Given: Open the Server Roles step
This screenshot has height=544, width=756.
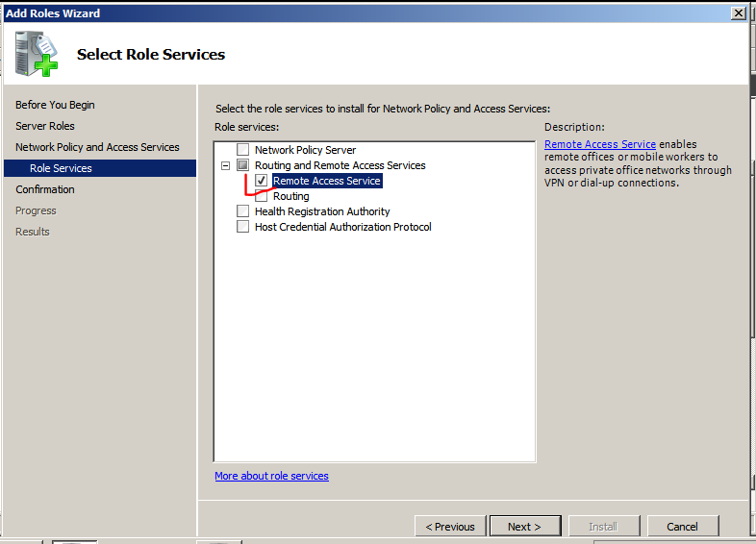Looking at the screenshot, I should pyautogui.click(x=45, y=126).
